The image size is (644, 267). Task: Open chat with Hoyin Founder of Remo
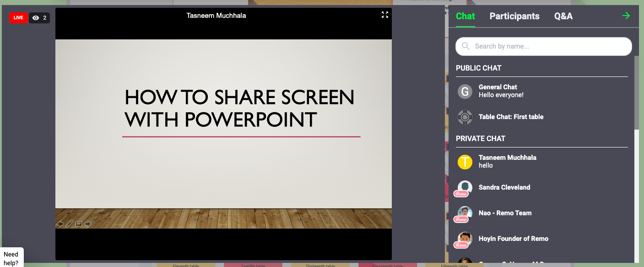click(542, 239)
